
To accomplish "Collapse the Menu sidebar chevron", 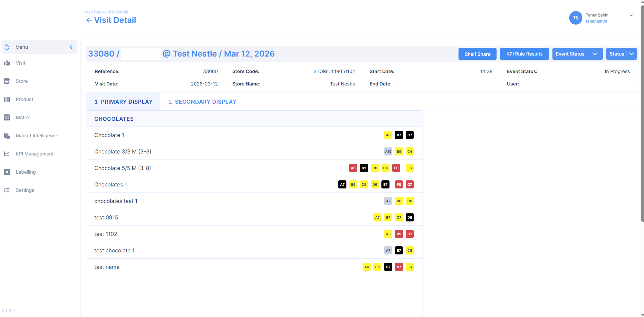I will (71, 47).
